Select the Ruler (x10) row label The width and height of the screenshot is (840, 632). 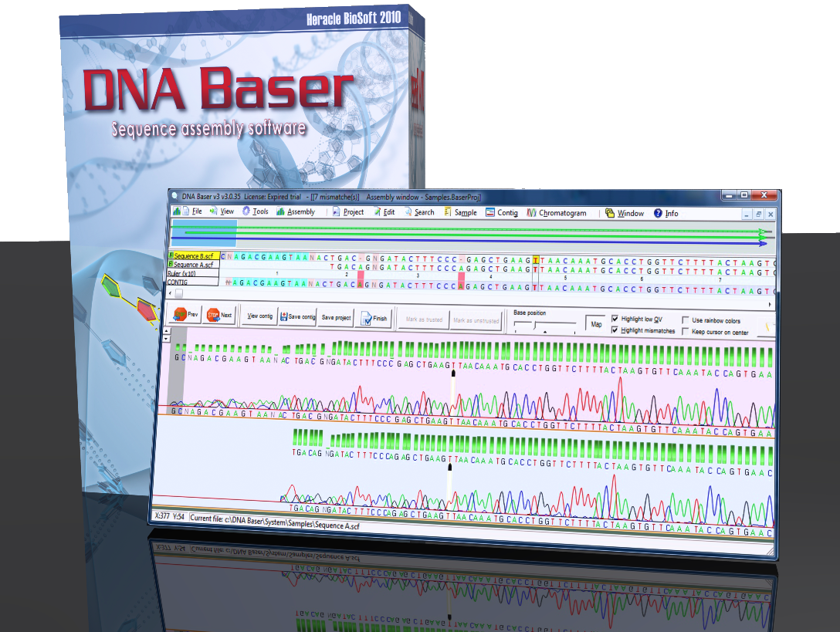point(193,273)
